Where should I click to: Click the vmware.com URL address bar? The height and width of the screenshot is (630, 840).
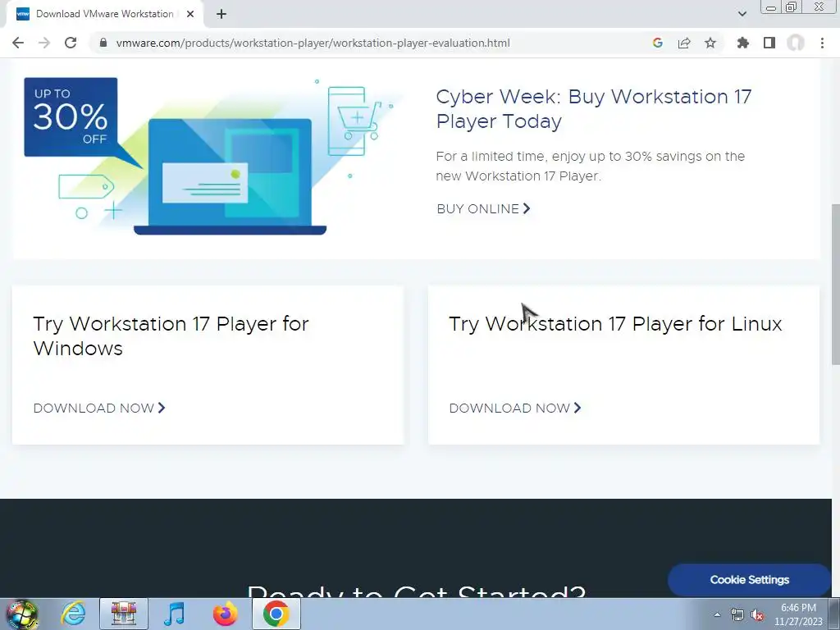(x=313, y=43)
